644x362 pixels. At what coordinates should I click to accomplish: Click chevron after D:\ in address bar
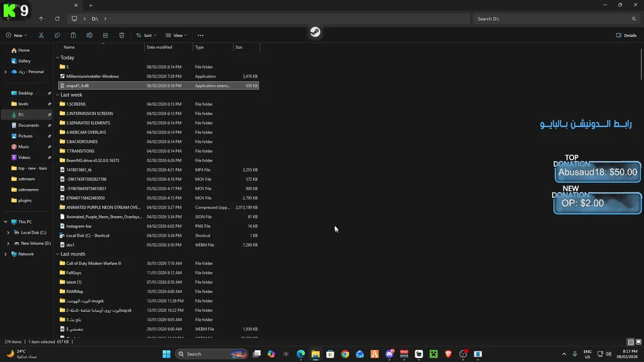(x=105, y=19)
